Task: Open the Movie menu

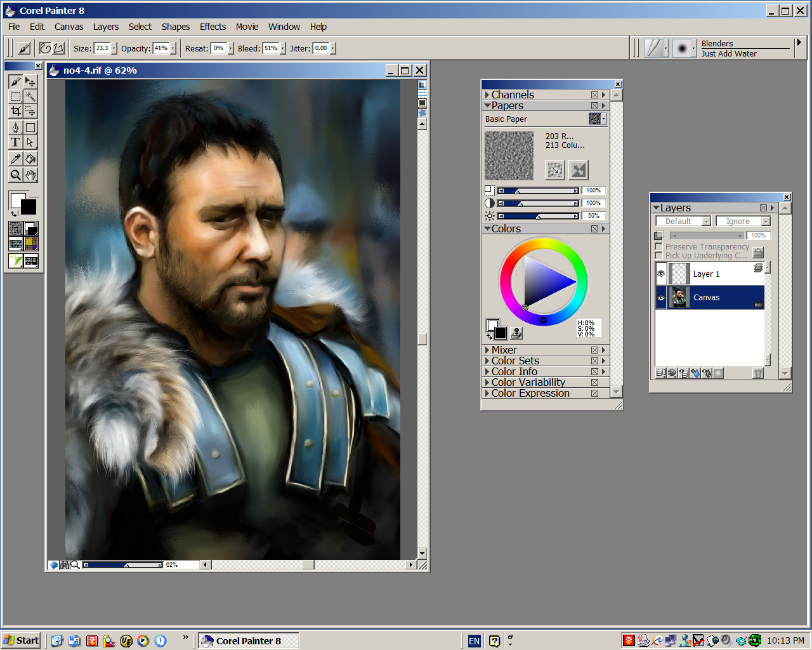Action: click(x=247, y=27)
